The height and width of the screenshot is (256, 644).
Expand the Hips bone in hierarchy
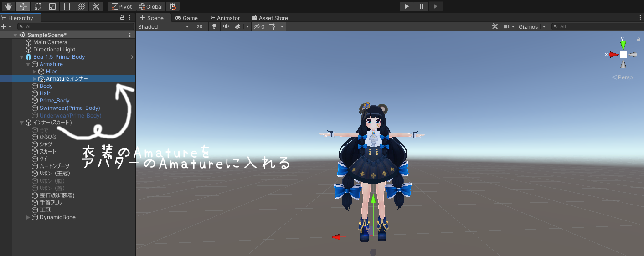pyautogui.click(x=35, y=72)
